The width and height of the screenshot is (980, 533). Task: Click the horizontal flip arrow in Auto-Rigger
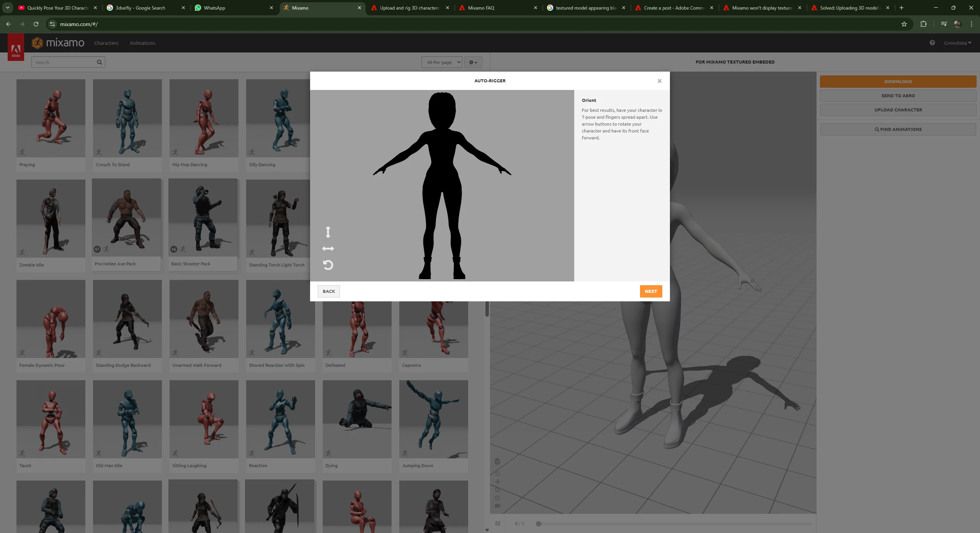[328, 249]
